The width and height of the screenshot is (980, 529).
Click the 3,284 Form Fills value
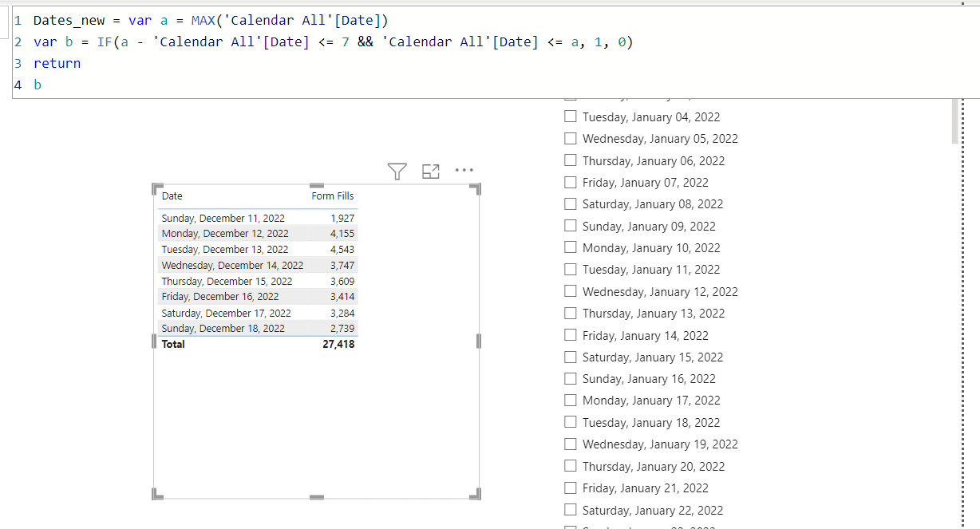click(343, 313)
